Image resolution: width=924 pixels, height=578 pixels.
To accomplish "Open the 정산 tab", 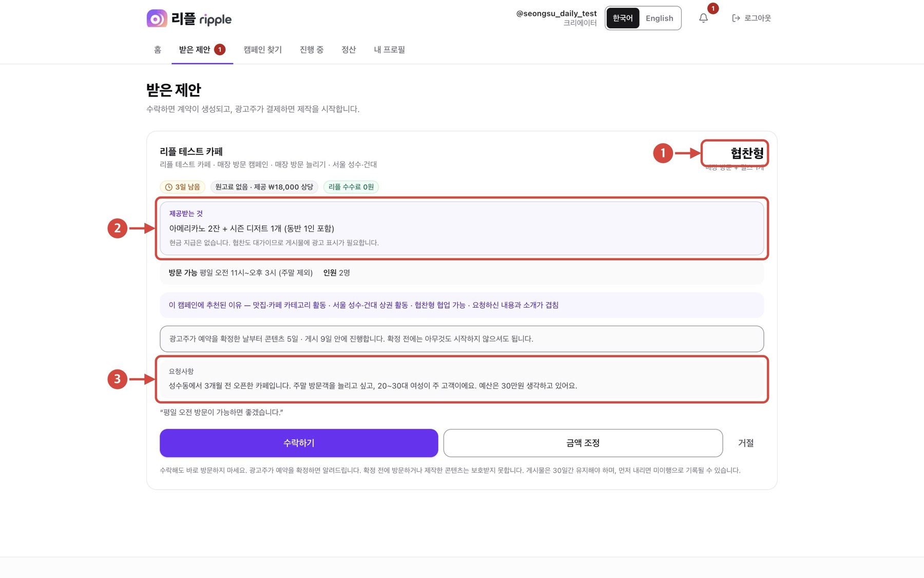I will click(x=349, y=49).
